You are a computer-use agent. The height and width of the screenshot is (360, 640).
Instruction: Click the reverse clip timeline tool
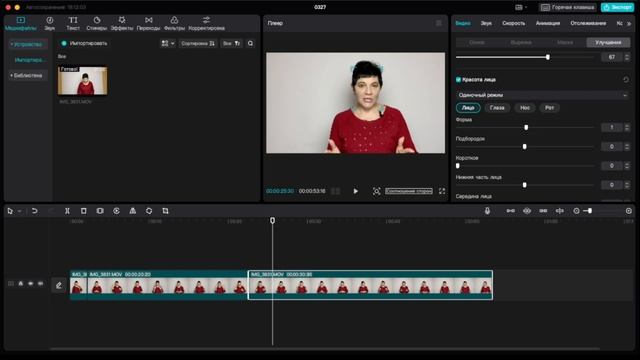tap(116, 211)
